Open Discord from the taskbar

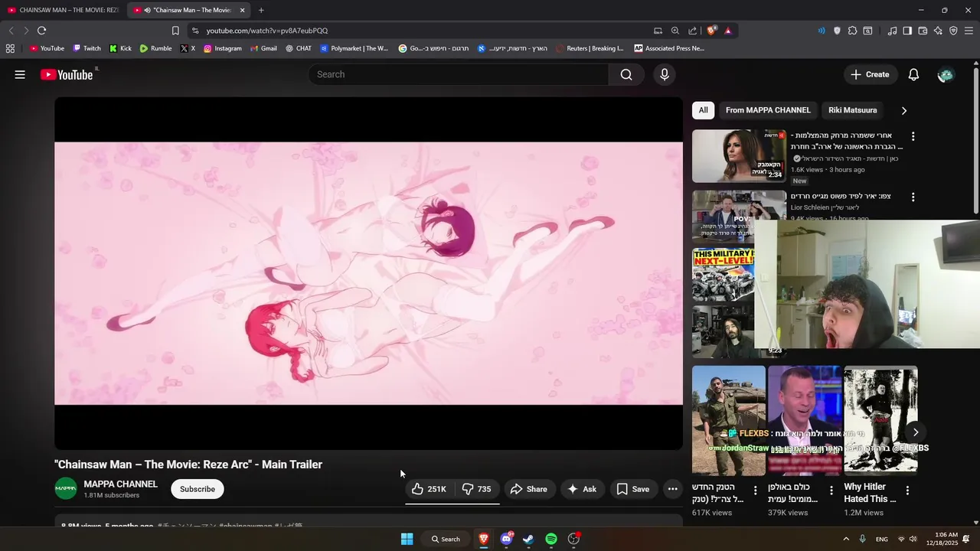506,540
